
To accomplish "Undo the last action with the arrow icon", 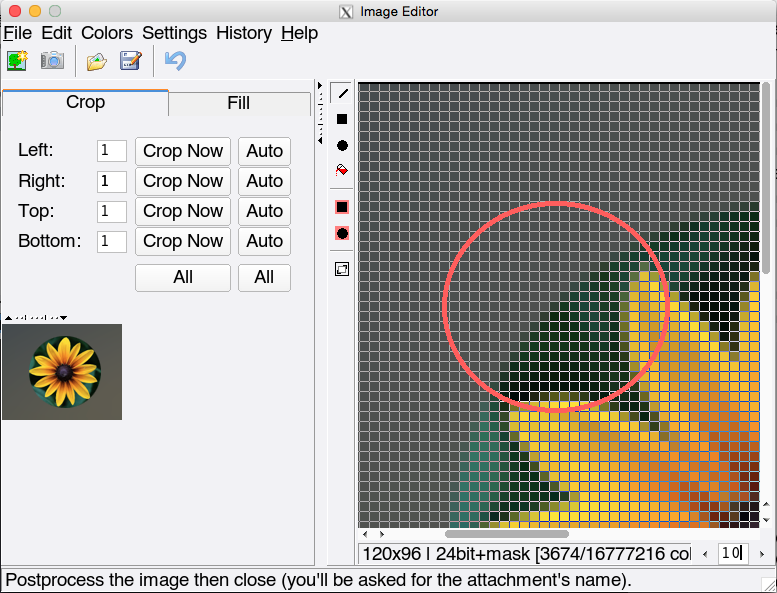I will click(x=176, y=61).
